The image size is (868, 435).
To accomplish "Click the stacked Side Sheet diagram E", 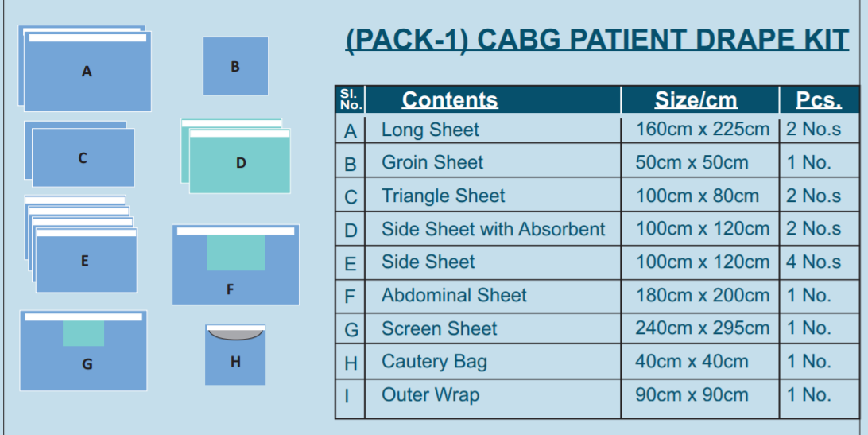I will point(85,261).
